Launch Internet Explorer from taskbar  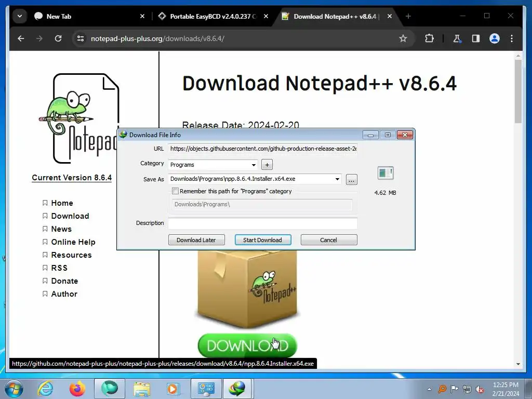pyautogui.click(x=46, y=389)
